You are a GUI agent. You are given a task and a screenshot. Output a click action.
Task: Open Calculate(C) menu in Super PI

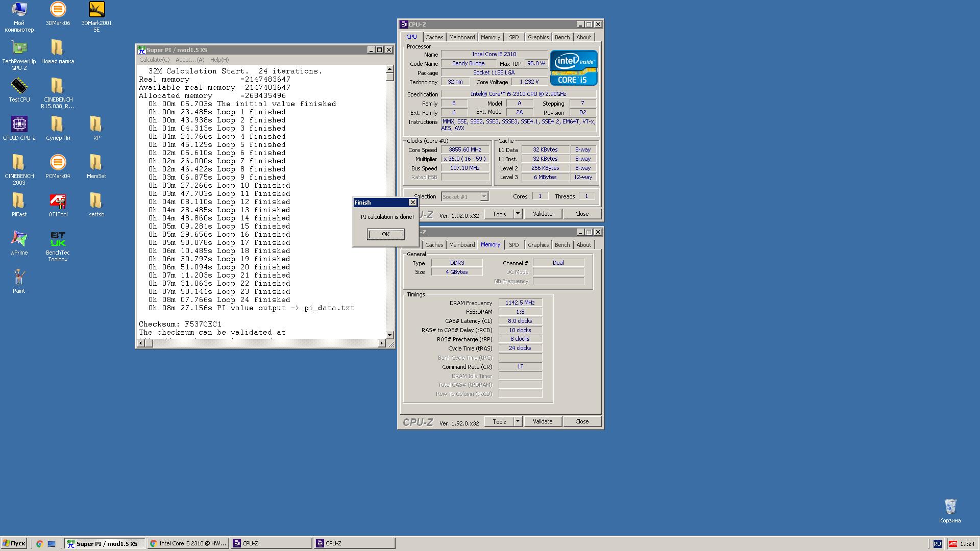155,60
